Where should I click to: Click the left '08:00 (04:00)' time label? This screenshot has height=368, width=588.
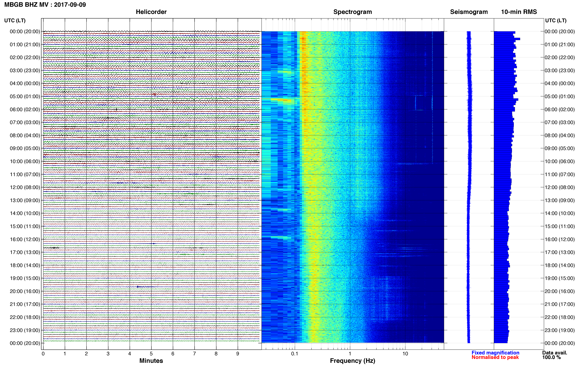coord(25,135)
